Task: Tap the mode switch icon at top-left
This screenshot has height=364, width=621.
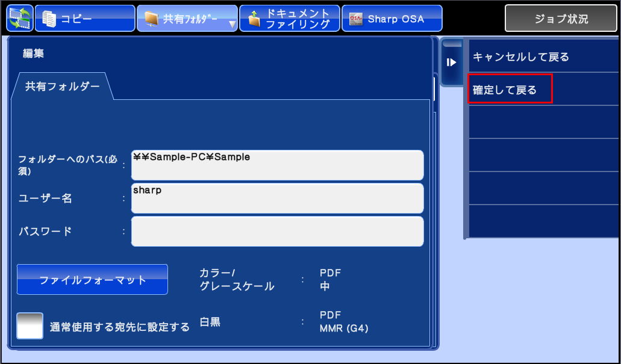Action: [20, 19]
